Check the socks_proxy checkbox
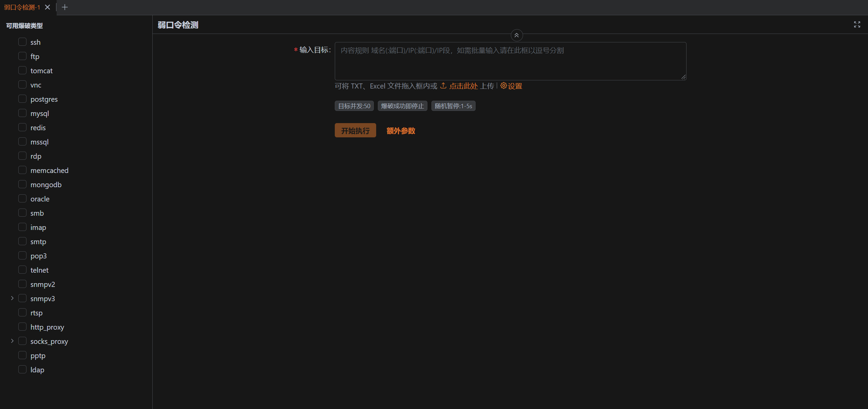This screenshot has width=868, height=409. tap(22, 341)
